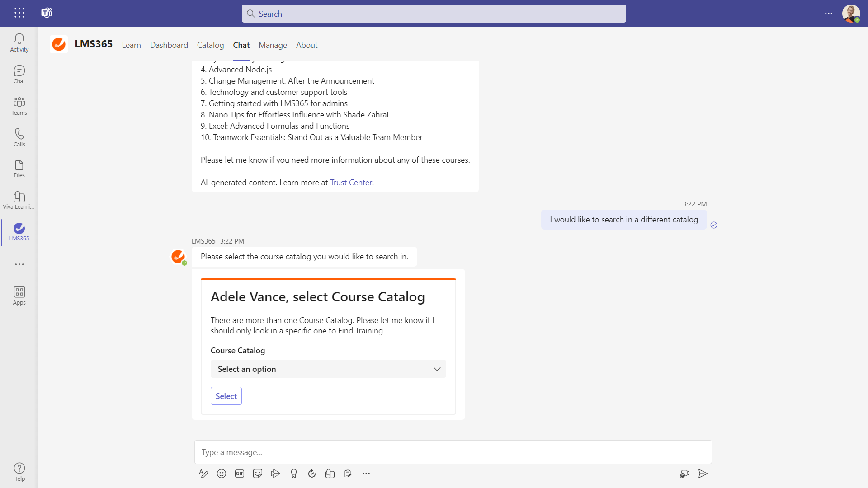Open Viva Learning app in sidebar
Viewport: 868px width, 488px height.
(19, 200)
